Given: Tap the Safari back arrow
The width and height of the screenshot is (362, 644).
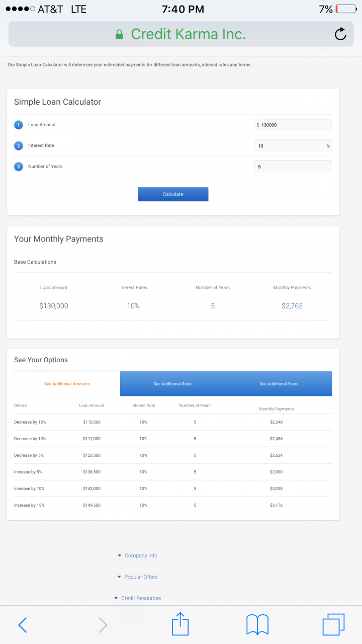Looking at the screenshot, I should 23,625.
